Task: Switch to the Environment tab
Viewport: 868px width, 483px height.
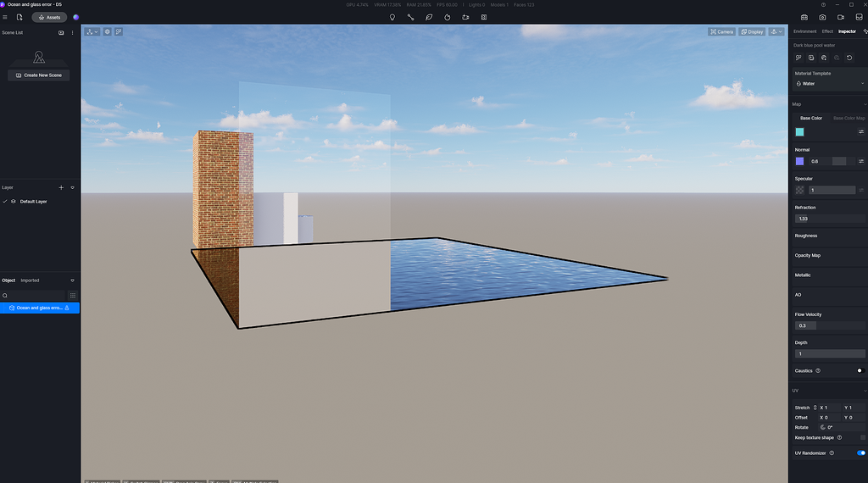Action: (x=805, y=31)
